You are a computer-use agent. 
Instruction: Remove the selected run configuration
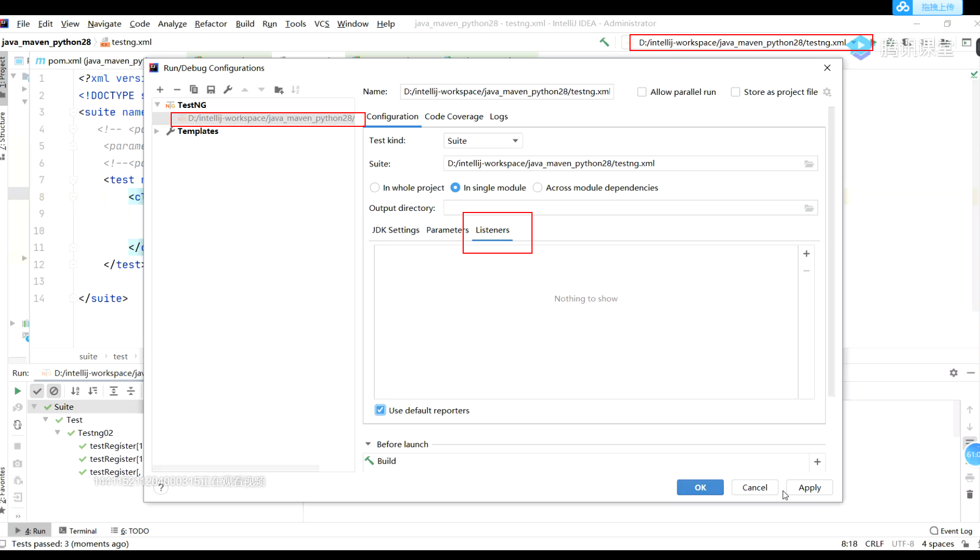click(x=177, y=90)
